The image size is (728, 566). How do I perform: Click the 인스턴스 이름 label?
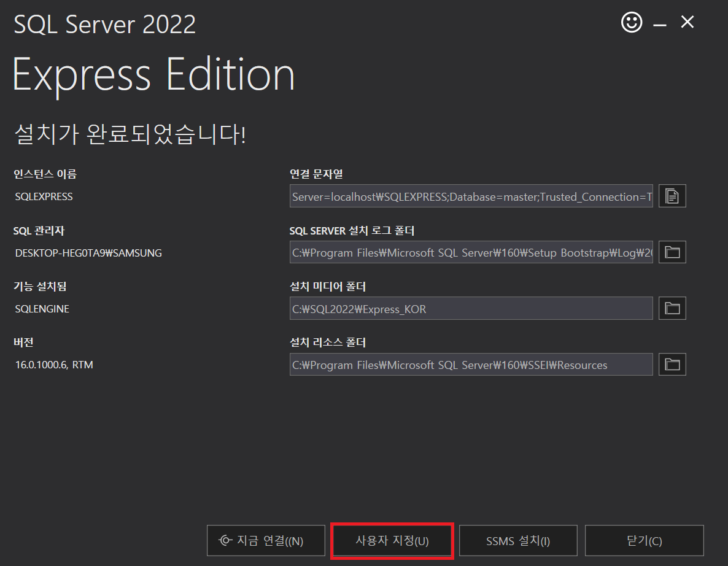(x=45, y=174)
